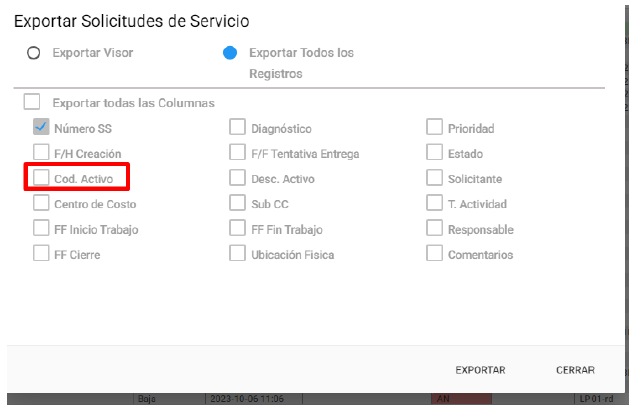Check the Centro de Costo box
629x405 pixels.
point(41,203)
